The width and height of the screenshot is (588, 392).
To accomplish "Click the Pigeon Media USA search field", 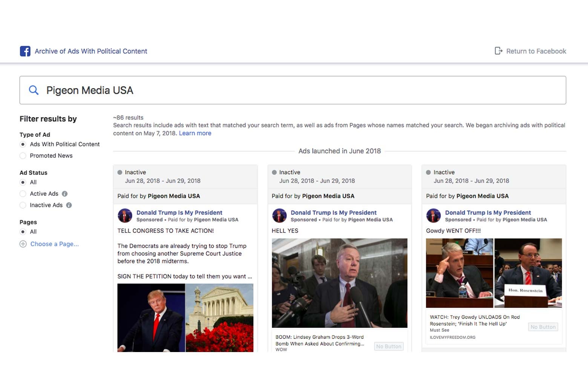I will pos(293,90).
